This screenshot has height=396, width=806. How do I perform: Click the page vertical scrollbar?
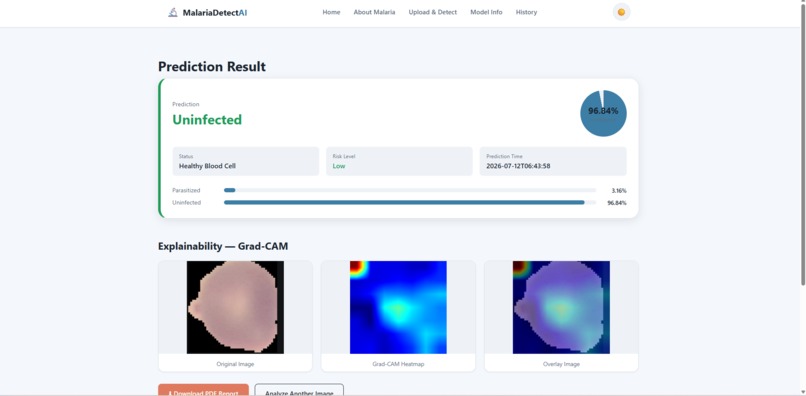pyautogui.click(x=803, y=144)
